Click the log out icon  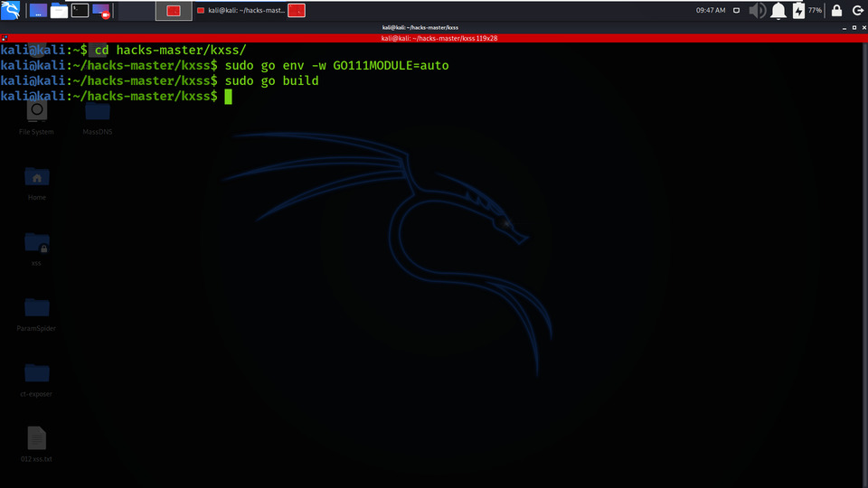pyautogui.click(x=857, y=11)
